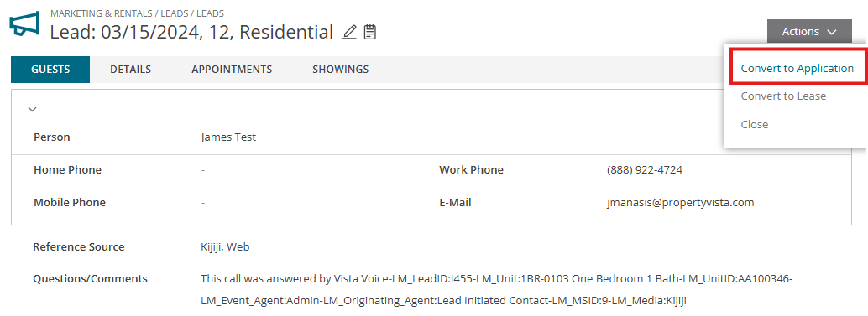This screenshot has height=316, width=868.
Task: Click the megaphone Leads icon
Action: point(25,23)
